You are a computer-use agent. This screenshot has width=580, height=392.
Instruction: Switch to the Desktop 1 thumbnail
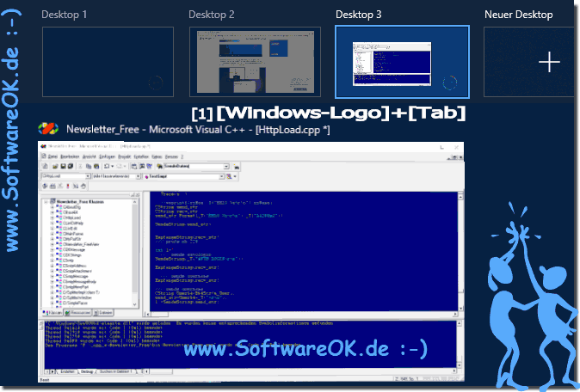pos(108,62)
